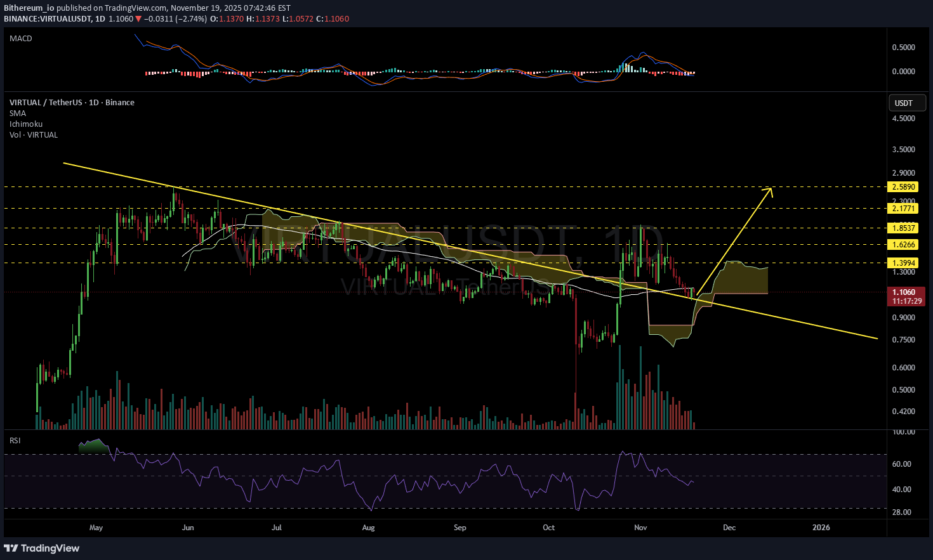Click the TradingView logo icon

click(x=11, y=548)
